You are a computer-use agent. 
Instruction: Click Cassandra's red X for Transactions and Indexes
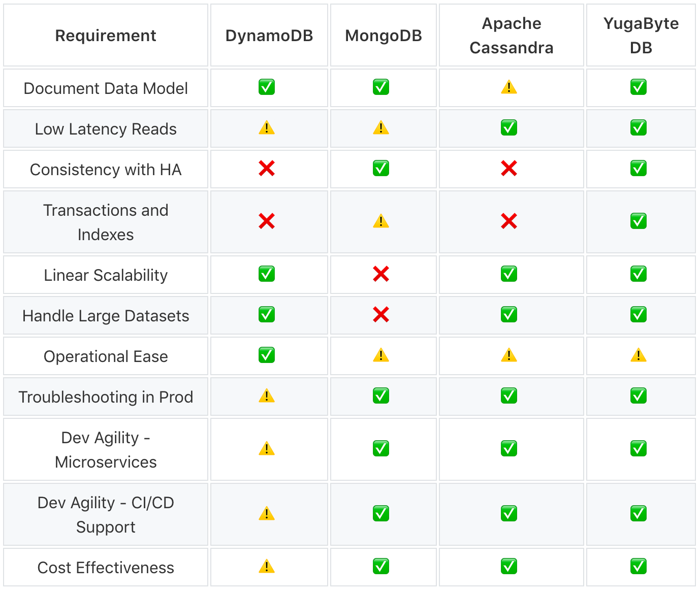[509, 221]
